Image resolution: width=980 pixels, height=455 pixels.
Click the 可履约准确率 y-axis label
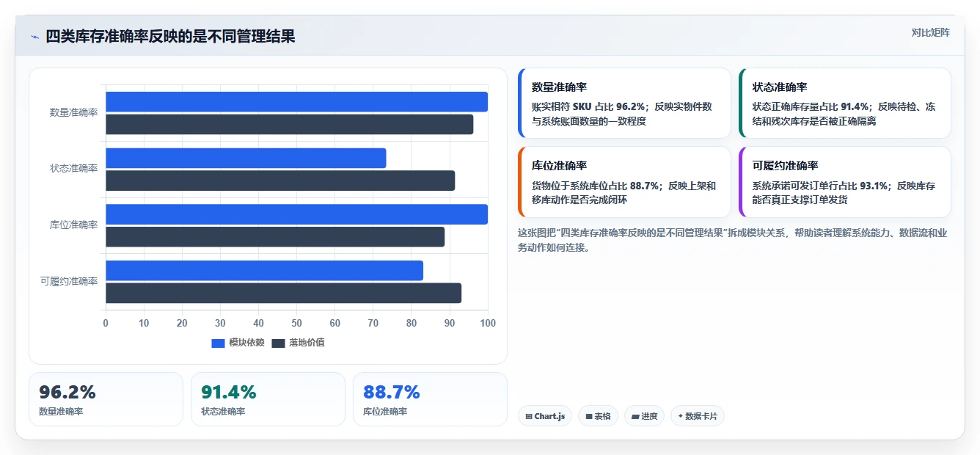(69, 282)
